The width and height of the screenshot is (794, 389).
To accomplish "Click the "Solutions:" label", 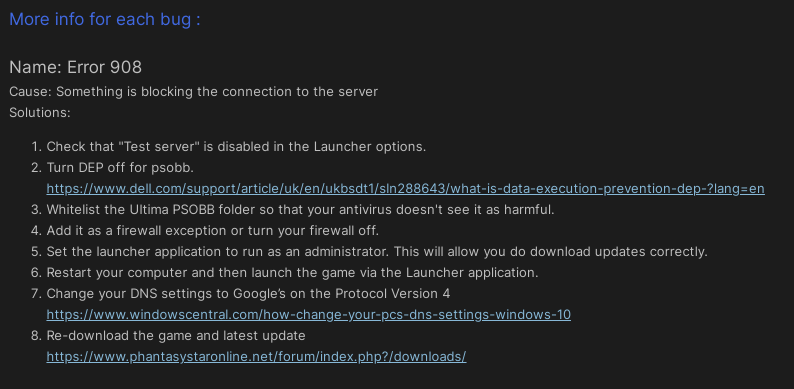I will point(39,113).
